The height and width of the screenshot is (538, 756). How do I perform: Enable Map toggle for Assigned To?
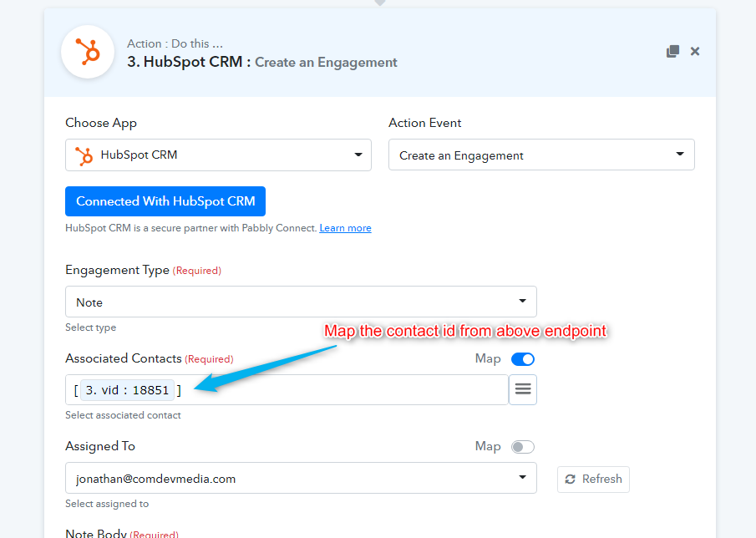point(523,447)
